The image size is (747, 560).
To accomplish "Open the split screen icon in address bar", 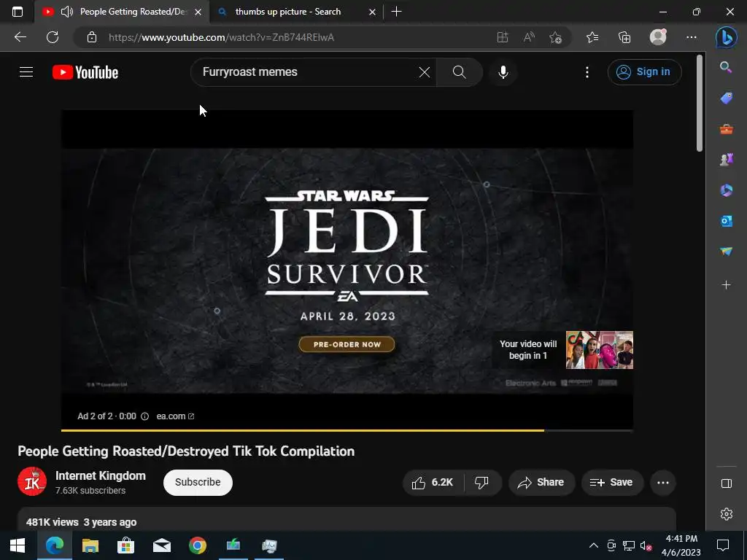I will 503,37.
